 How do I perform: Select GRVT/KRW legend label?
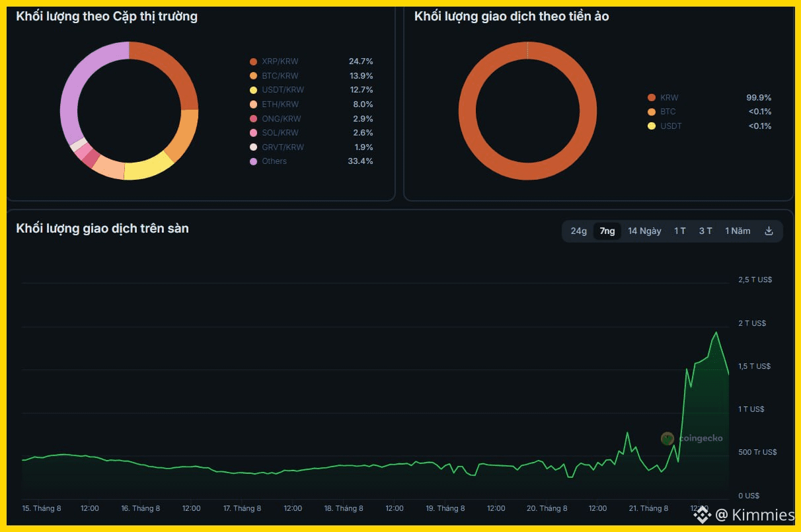click(x=283, y=147)
